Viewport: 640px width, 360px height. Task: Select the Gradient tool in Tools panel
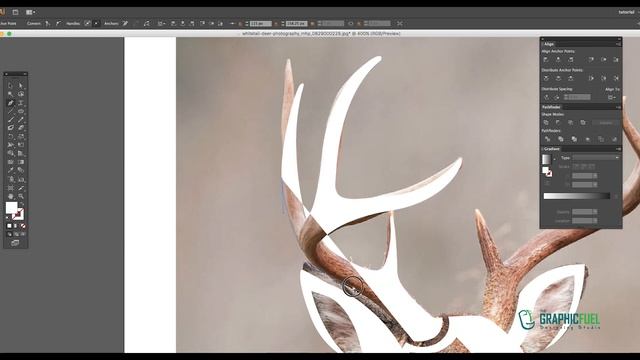pos(21,162)
